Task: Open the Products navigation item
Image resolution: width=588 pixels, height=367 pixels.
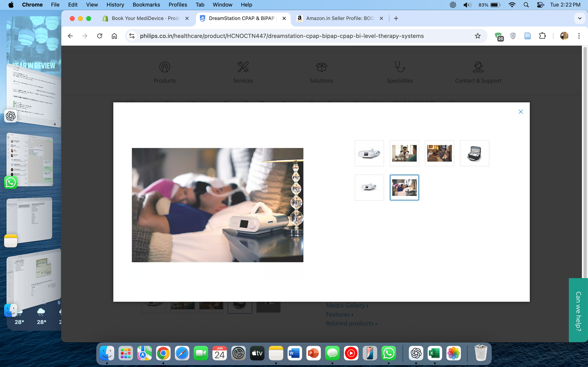Action: pyautogui.click(x=165, y=72)
